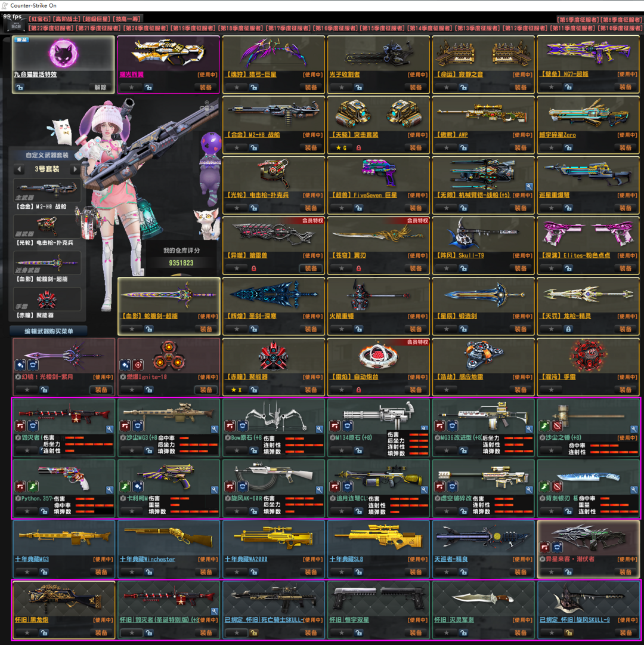
Task: Toggle lock on 怀旧|黑龙炮 card
Action: pyautogui.click(x=44, y=632)
